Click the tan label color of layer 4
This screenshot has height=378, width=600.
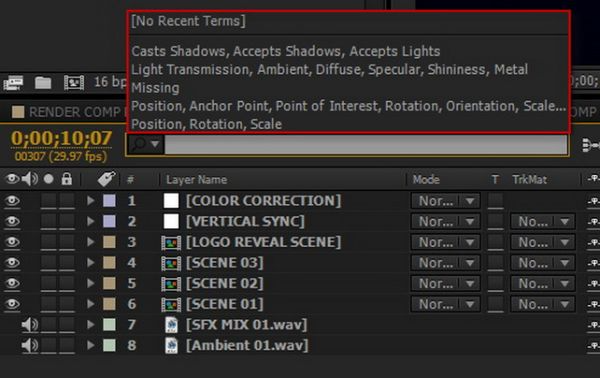click(109, 263)
